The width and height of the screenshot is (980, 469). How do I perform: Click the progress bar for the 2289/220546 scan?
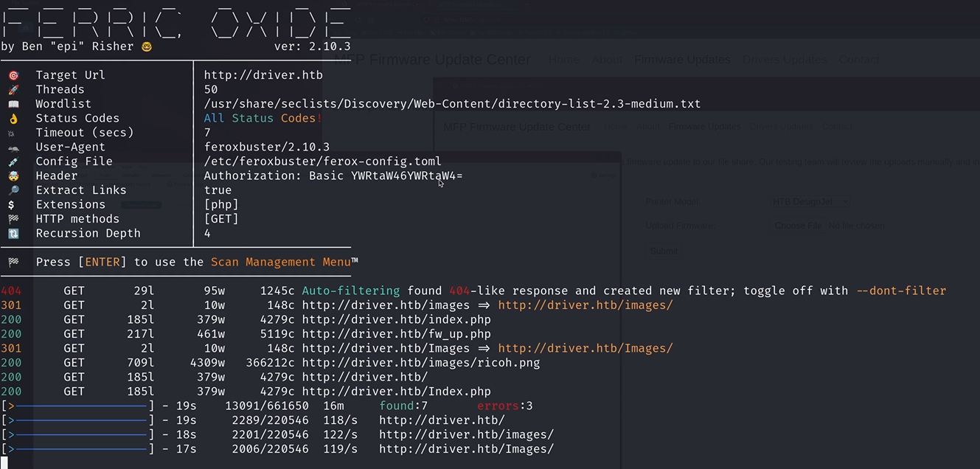pos(77,420)
